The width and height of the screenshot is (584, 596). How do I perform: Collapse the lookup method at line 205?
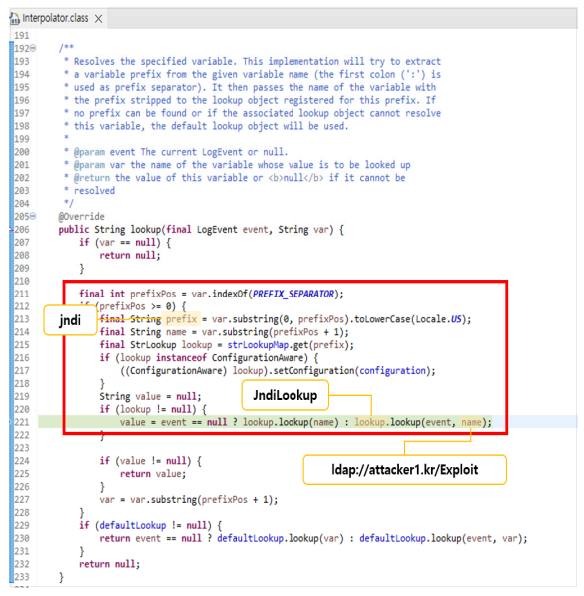tap(33, 216)
